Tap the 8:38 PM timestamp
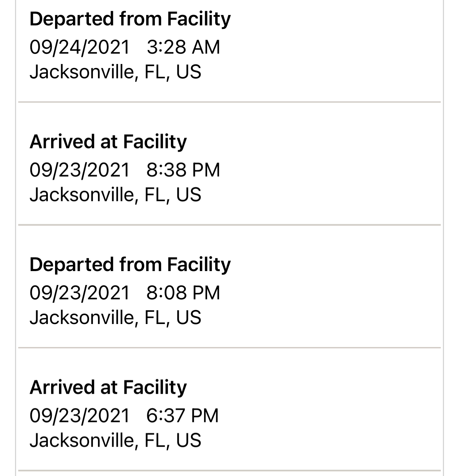Screen dimensions: 459x476 [x=183, y=170]
